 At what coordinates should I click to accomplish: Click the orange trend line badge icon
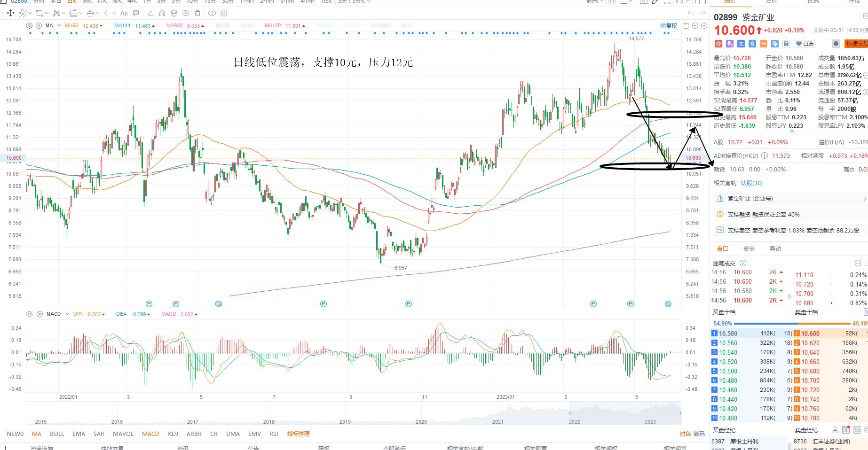(x=763, y=44)
